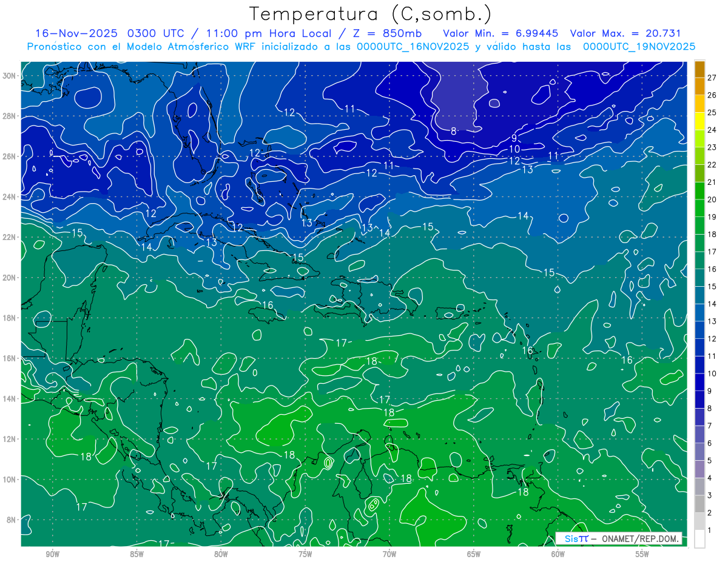Click the dark blue legend band between 9 and 10
This screenshot has height=562, width=728.
pos(700,382)
